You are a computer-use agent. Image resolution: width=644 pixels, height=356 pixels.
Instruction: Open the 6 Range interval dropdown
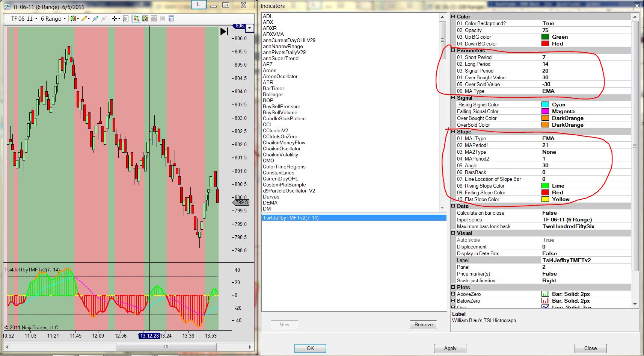[53, 18]
